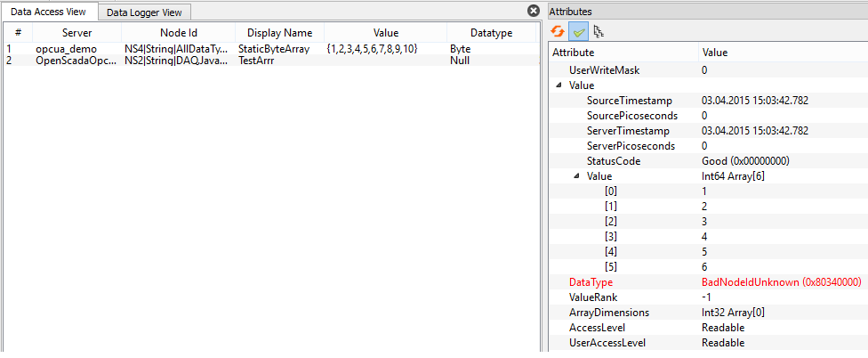The image size is (868, 358).
Task: Collapse the top-level Value attribute node
Action: pyautogui.click(x=559, y=85)
